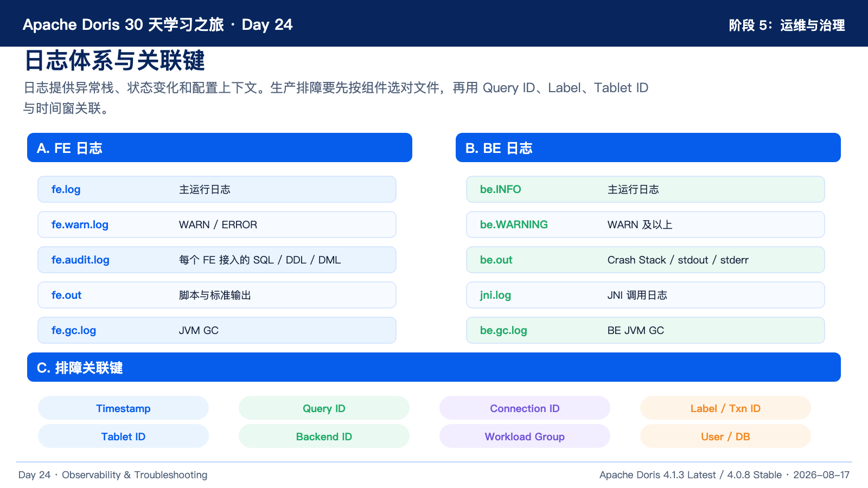Select the fe.warn.log file name
This screenshot has width=868, height=488.
(x=80, y=224)
